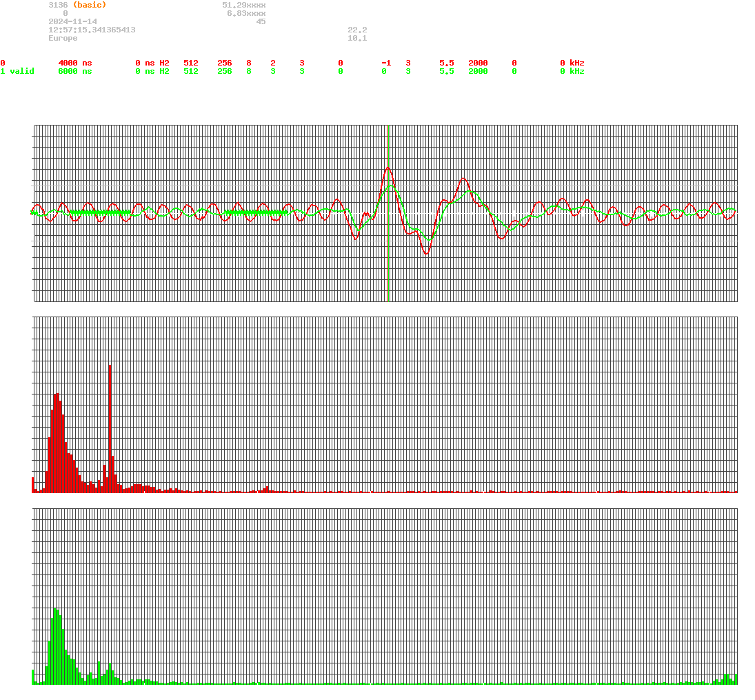Click the green "0 kHz" value

pos(572,71)
